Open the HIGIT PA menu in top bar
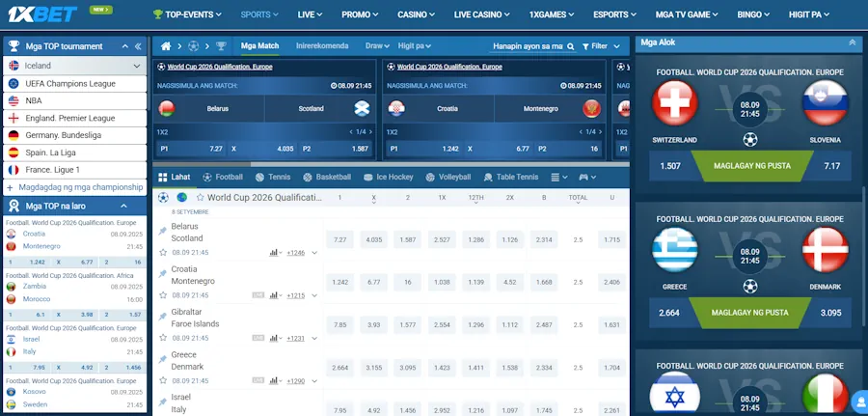This screenshot has width=868, height=416. click(809, 14)
